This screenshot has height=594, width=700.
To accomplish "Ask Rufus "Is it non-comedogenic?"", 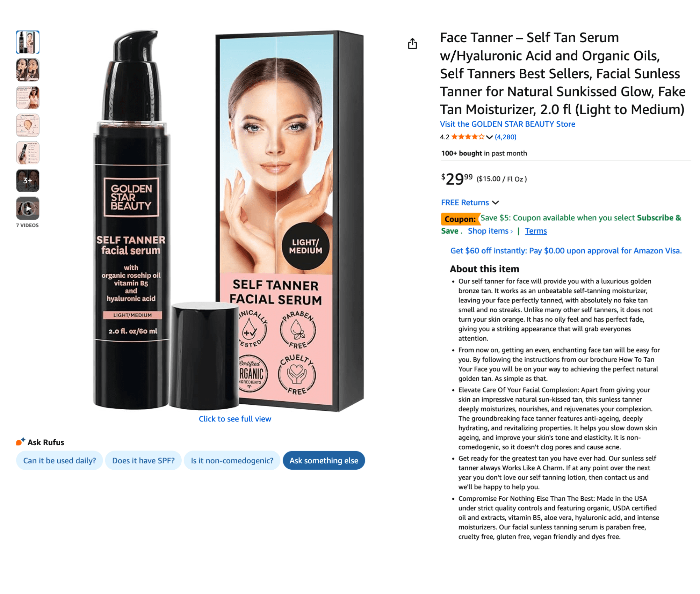I will [x=232, y=460].
